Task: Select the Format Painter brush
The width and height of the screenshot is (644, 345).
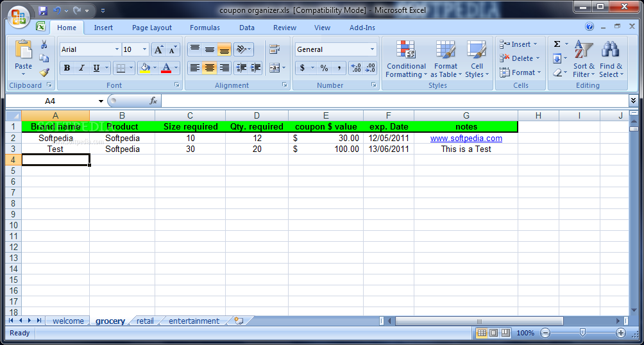Action: point(44,72)
